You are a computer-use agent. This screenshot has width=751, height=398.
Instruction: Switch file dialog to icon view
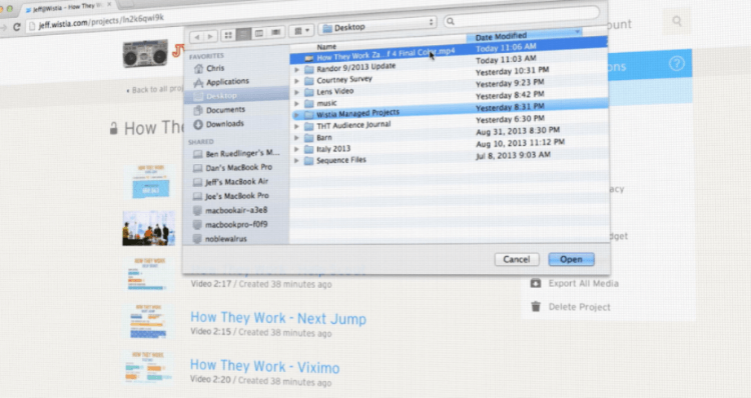[228, 35]
